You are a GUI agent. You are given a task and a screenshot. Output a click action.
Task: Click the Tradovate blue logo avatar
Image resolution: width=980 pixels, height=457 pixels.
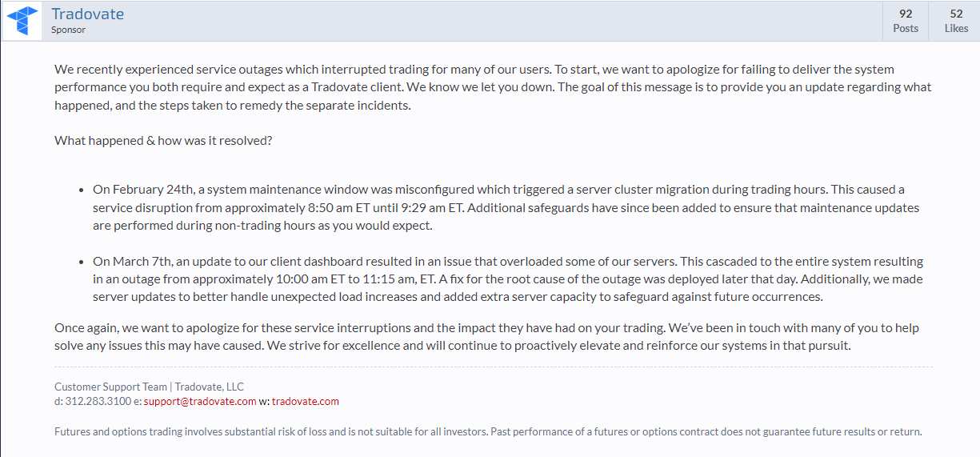tap(23, 21)
